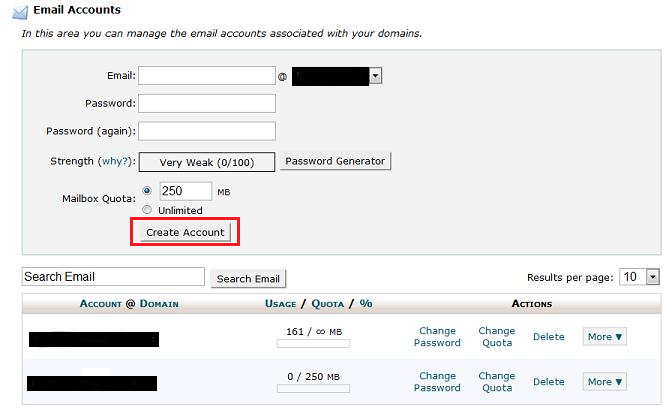Sort by Quota column header
The height and width of the screenshot is (416, 663).
click(327, 303)
